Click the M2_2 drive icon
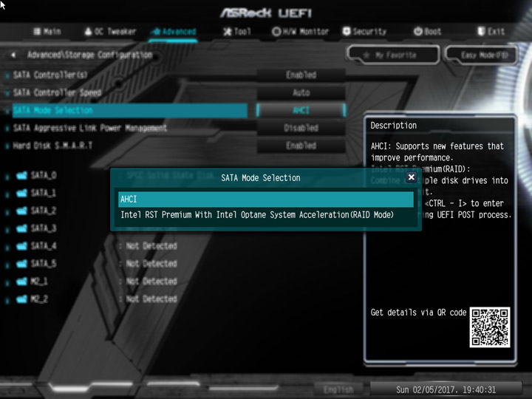 [x=21, y=299]
